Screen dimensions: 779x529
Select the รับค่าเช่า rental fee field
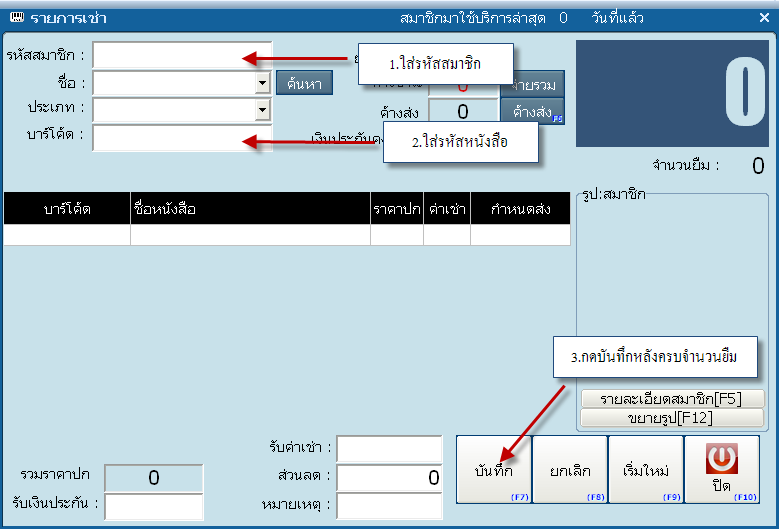click(x=389, y=450)
